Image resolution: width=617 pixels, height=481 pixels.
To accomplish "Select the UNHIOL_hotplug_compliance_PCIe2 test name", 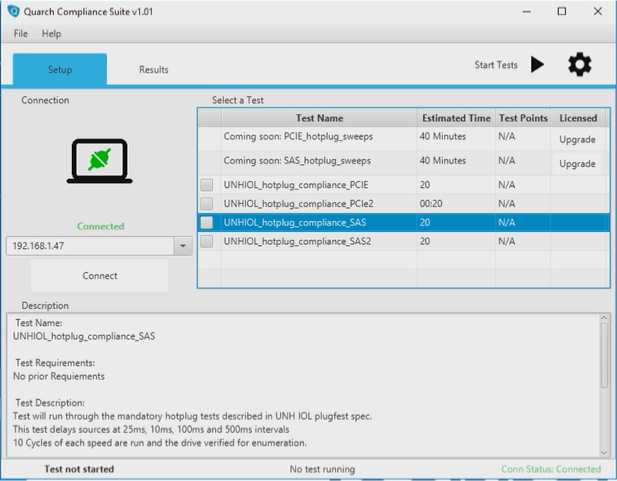I will coord(298,204).
